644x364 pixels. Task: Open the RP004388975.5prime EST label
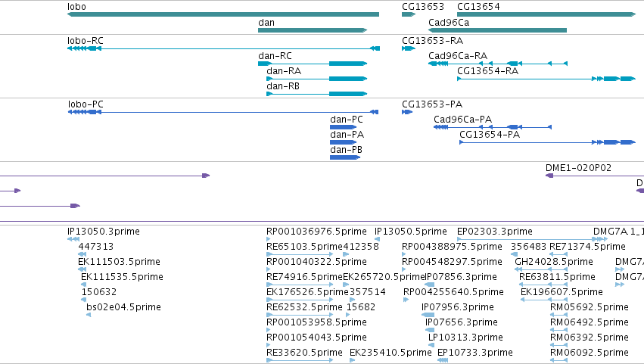[452, 247]
